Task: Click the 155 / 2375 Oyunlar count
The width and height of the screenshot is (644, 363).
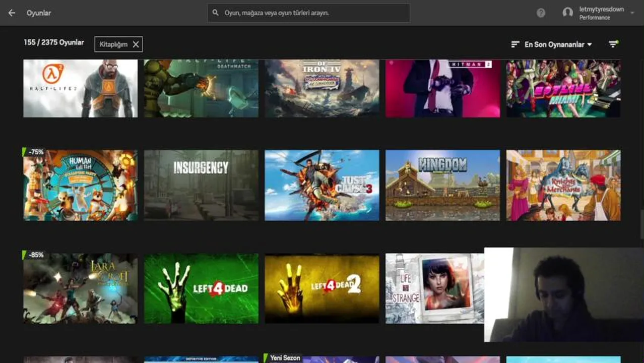Action: (54, 42)
